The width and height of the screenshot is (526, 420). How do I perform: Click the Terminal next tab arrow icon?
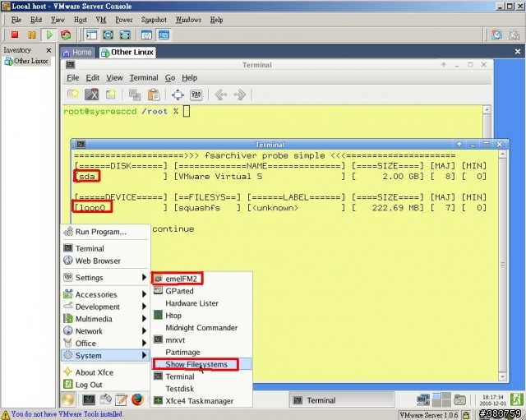tap(240, 95)
